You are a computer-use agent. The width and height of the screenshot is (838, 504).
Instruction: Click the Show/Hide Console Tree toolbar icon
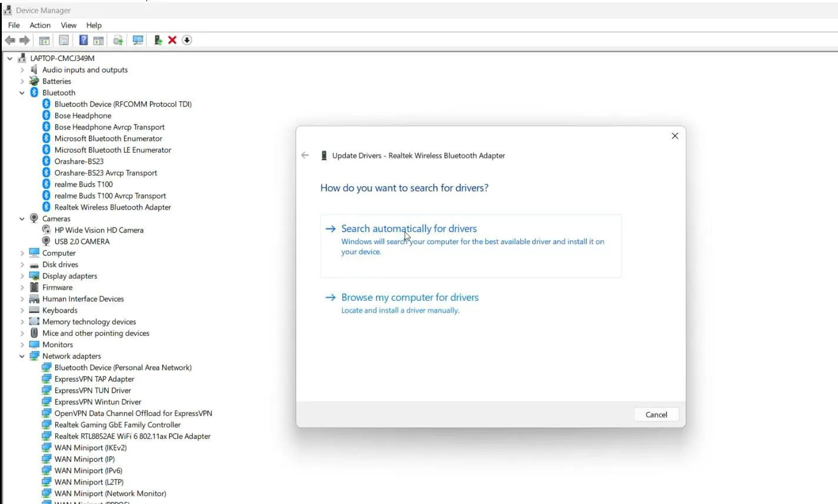pos(44,40)
